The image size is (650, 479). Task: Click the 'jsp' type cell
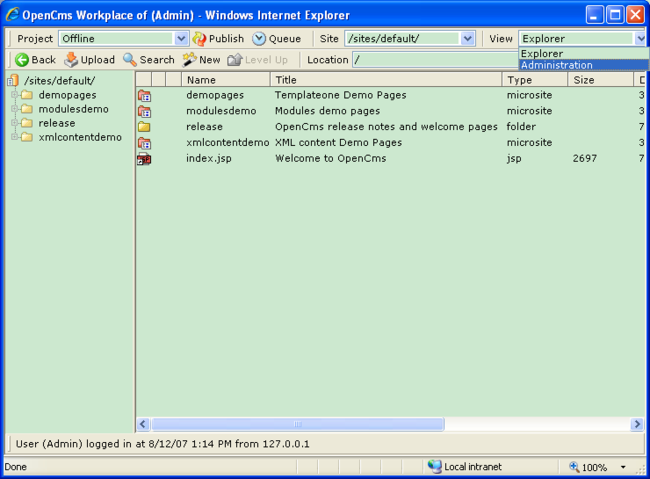(x=514, y=158)
